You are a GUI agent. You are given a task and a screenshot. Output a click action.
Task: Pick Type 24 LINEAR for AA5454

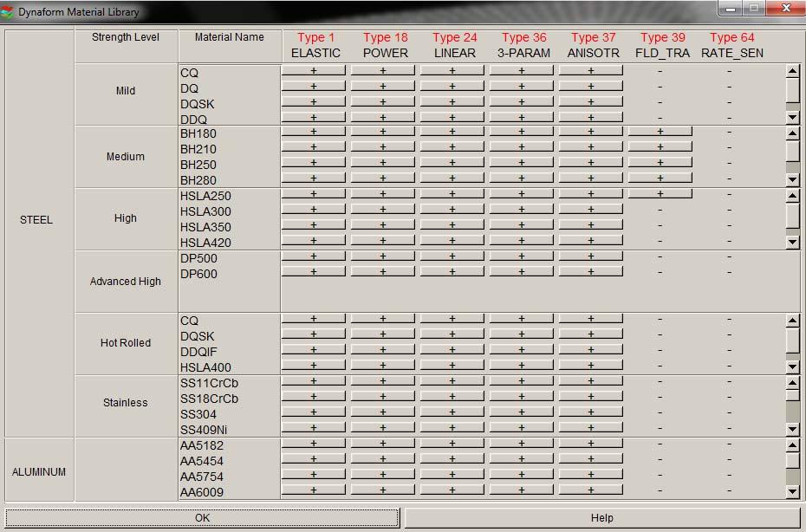click(452, 458)
